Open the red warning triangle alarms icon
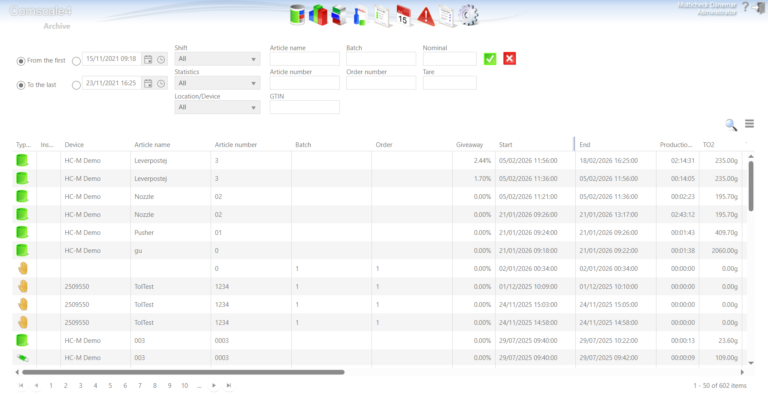 tap(426, 16)
